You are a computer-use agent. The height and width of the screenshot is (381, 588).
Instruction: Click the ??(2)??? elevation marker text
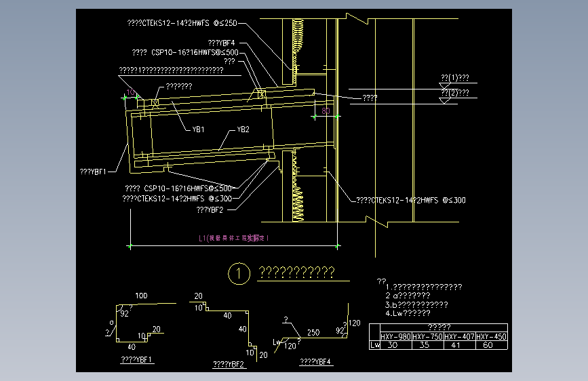click(x=455, y=93)
